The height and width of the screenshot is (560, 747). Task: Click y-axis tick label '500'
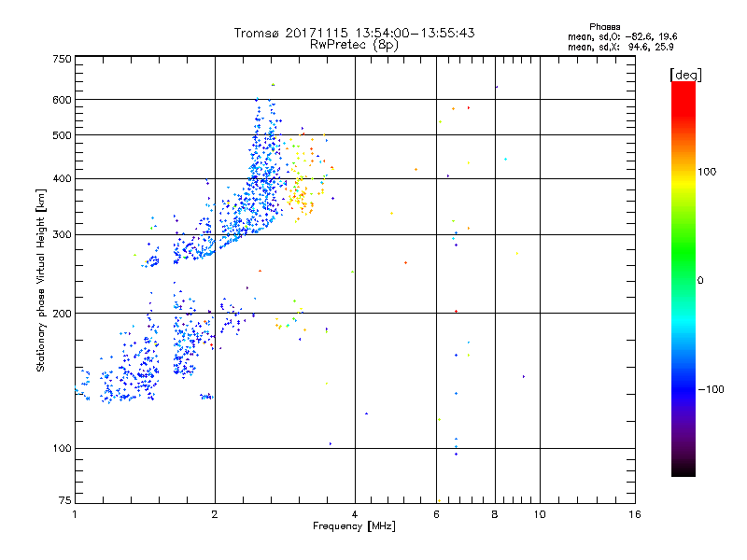point(62,135)
